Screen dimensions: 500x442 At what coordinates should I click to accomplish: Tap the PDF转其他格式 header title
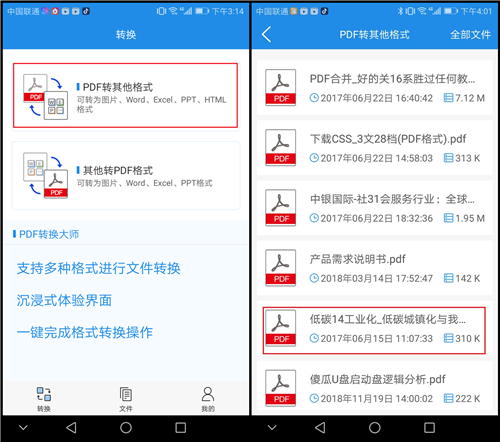click(x=374, y=35)
